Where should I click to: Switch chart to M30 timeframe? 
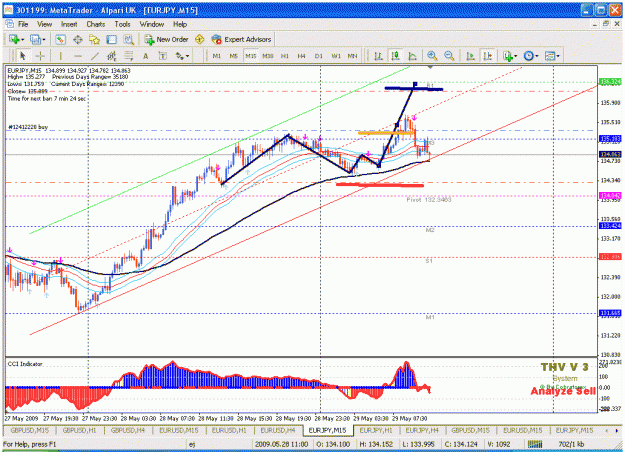click(268, 56)
